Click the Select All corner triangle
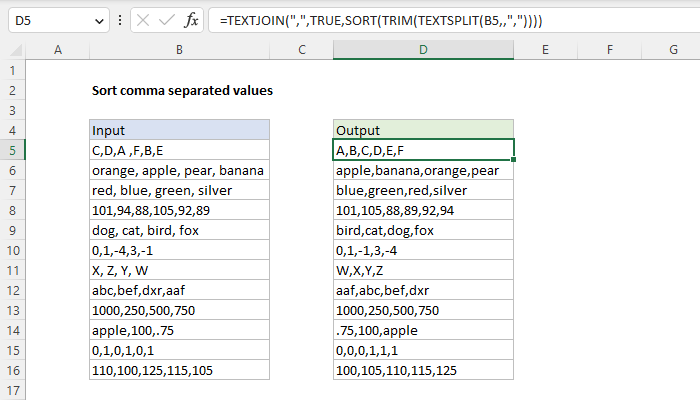 [16, 50]
